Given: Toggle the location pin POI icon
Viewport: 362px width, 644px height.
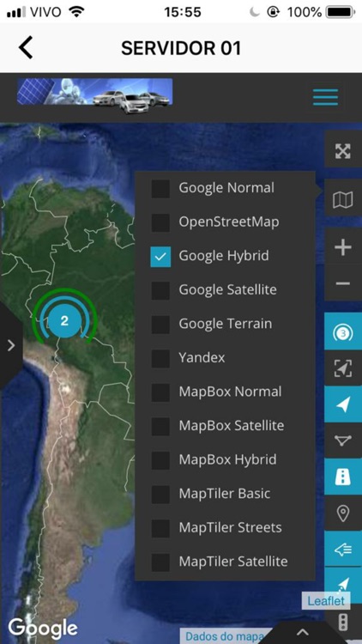Looking at the screenshot, I should click(x=343, y=513).
